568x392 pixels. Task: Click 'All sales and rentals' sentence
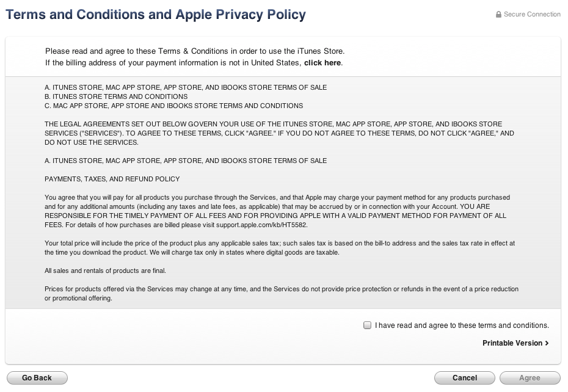(x=105, y=270)
